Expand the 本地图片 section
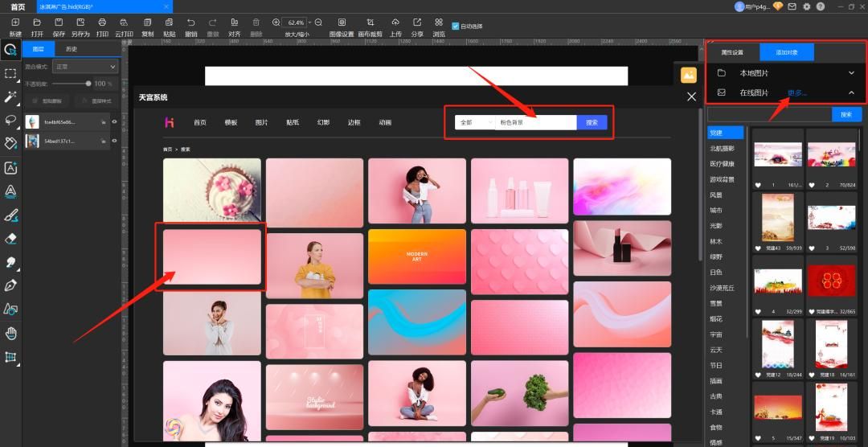Image resolution: width=868 pixels, height=447 pixels. [x=851, y=73]
